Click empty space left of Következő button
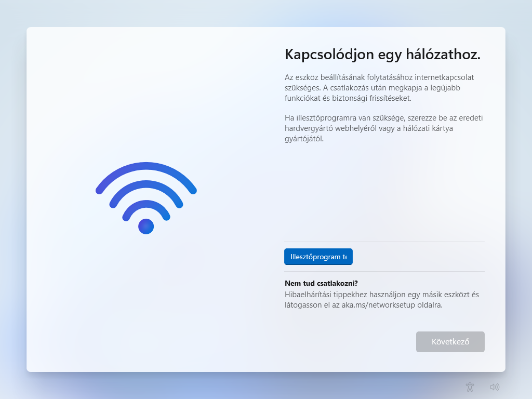The width and height of the screenshot is (532, 399). 350,342
